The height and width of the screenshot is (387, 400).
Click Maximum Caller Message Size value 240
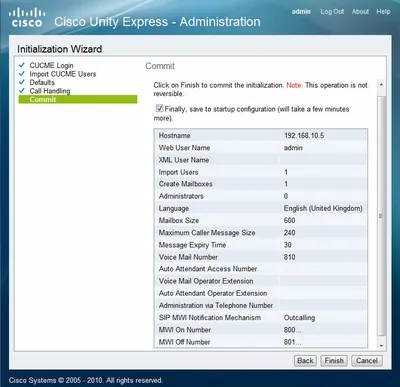pos(289,233)
